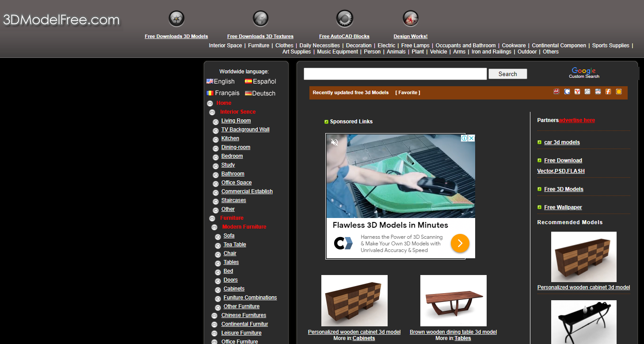This screenshot has width=644, height=344.
Task: Open the Free Wallpaper partner link
Action: pyautogui.click(x=563, y=207)
